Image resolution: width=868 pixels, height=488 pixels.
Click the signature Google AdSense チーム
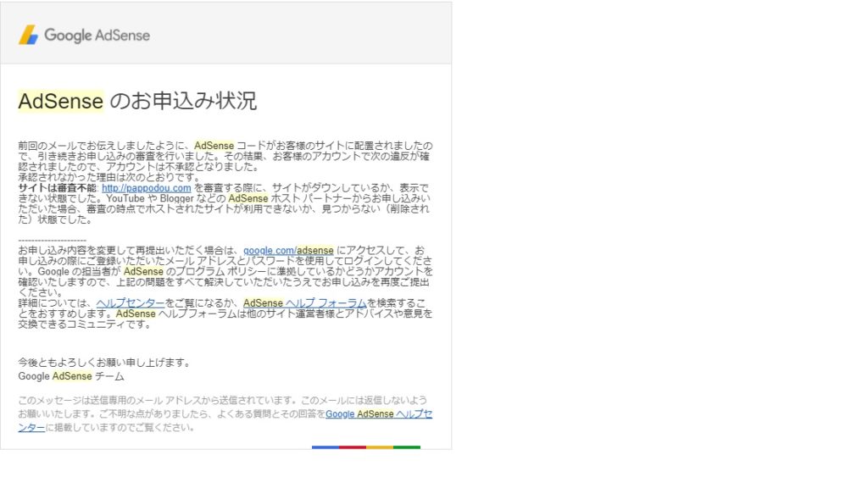click(x=71, y=376)
